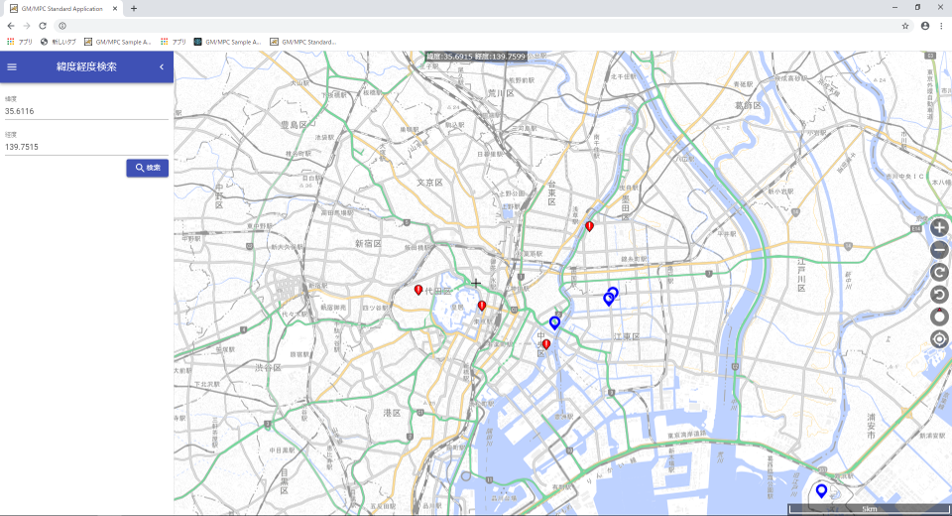Center map on current location
The width and height of the screenshot is (952, 516).
tap(939, 339)
